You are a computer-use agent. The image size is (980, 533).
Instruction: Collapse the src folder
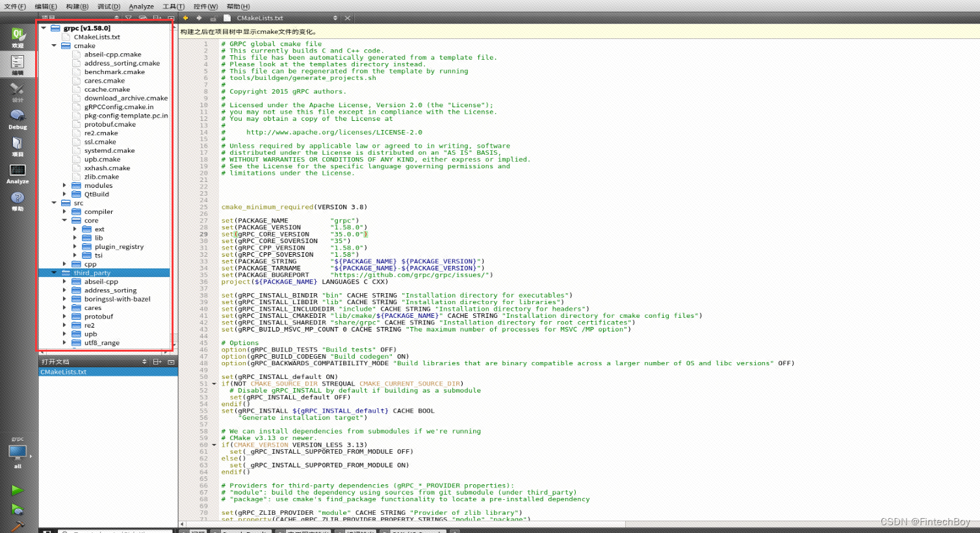click(x=54, y=203)
